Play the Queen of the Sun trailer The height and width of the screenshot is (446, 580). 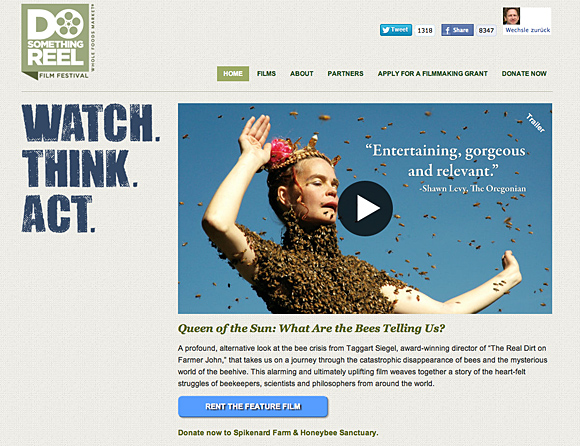365,208
